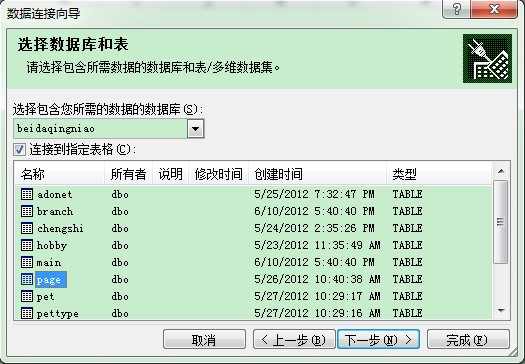Viewport: 525px width, 364px height.
Task: Click dbo owner in hobby row
Action: pyautogui.click(x=120, y=246)
